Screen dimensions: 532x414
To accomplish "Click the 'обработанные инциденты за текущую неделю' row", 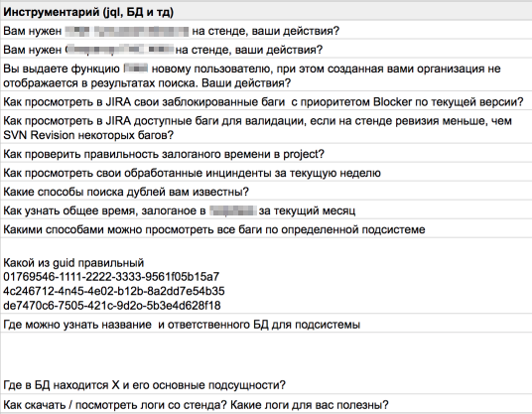I will pos(266,173).
